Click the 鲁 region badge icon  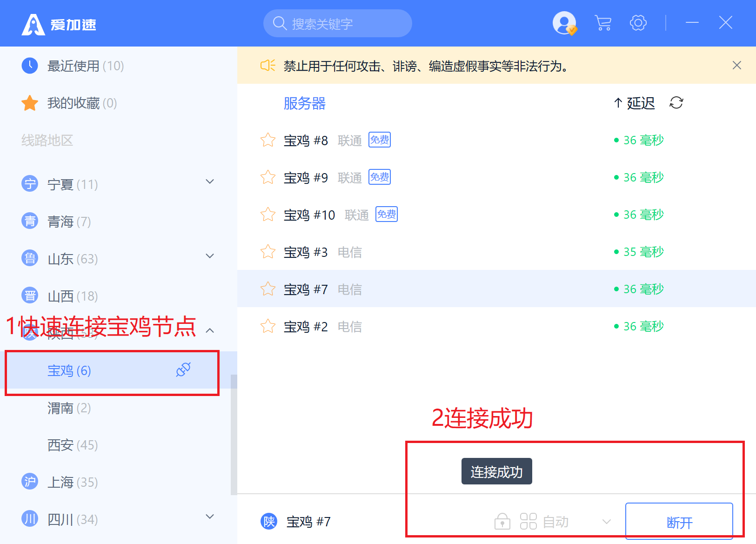pyautogui.click(x=30, y=258)
